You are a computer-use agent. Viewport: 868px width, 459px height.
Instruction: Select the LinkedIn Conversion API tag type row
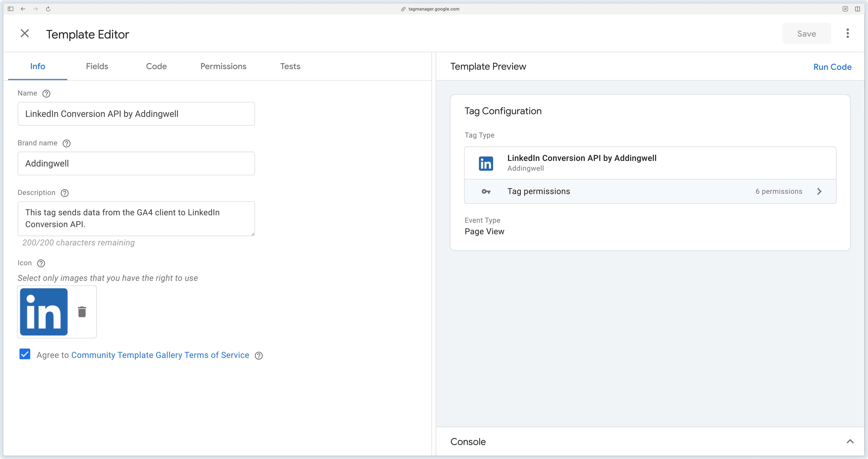[650, 163]
